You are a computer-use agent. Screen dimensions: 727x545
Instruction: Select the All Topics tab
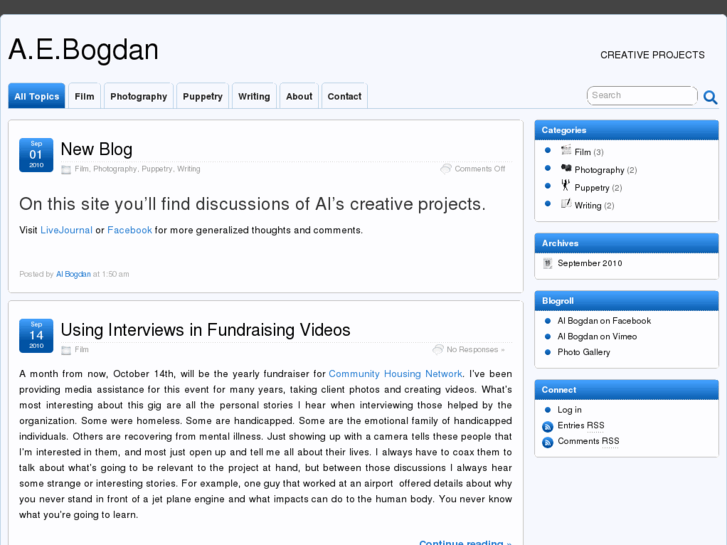tap(37, 96)
